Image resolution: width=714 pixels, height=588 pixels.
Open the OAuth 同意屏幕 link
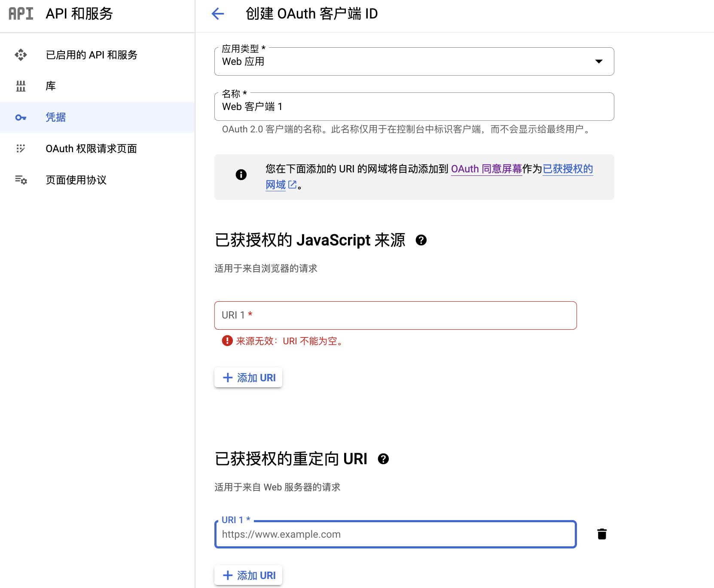click(x=486, y=169)
